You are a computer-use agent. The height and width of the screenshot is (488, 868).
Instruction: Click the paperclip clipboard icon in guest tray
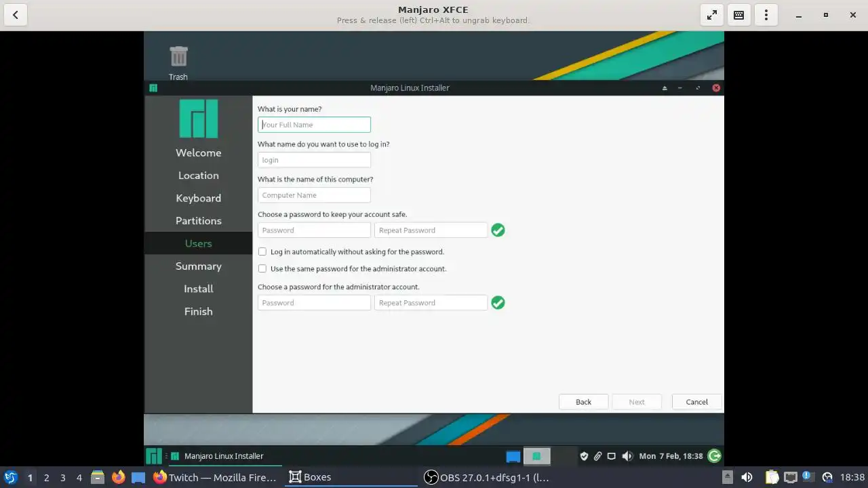coord(597,456)
